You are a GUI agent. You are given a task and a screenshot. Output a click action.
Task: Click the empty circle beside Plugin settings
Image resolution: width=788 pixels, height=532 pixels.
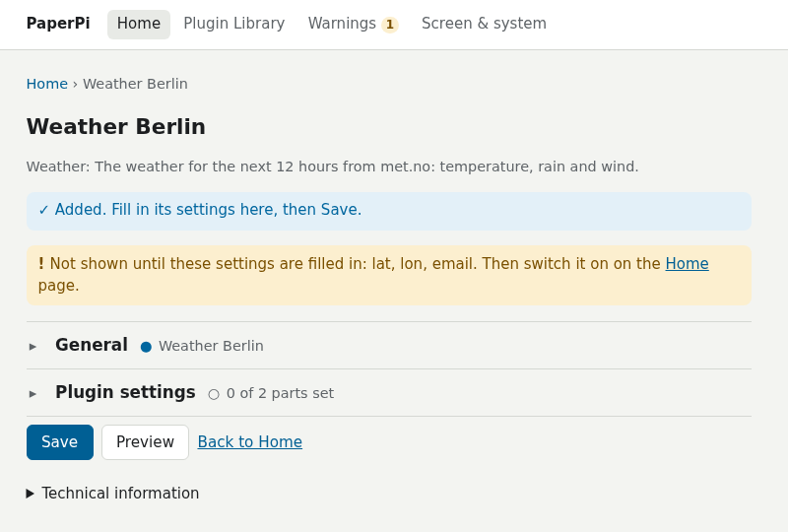214,394
